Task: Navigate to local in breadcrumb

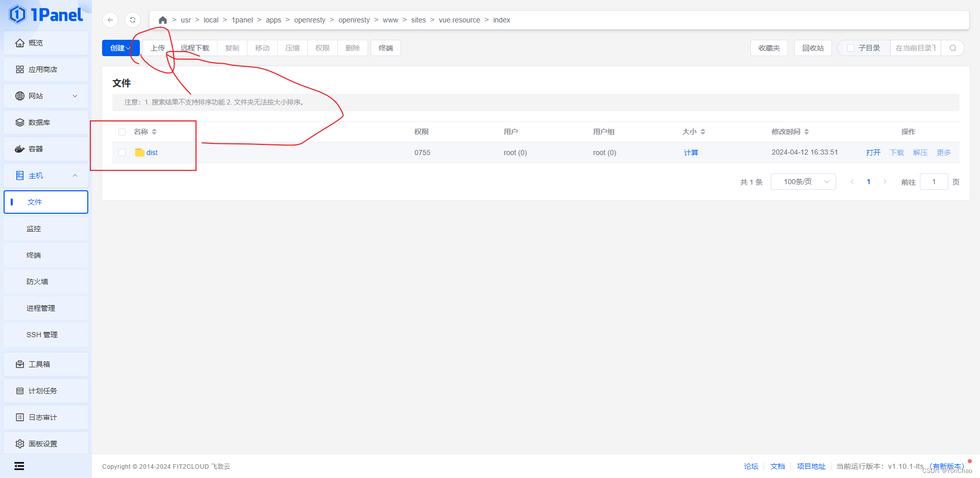Action: point(211,20)
